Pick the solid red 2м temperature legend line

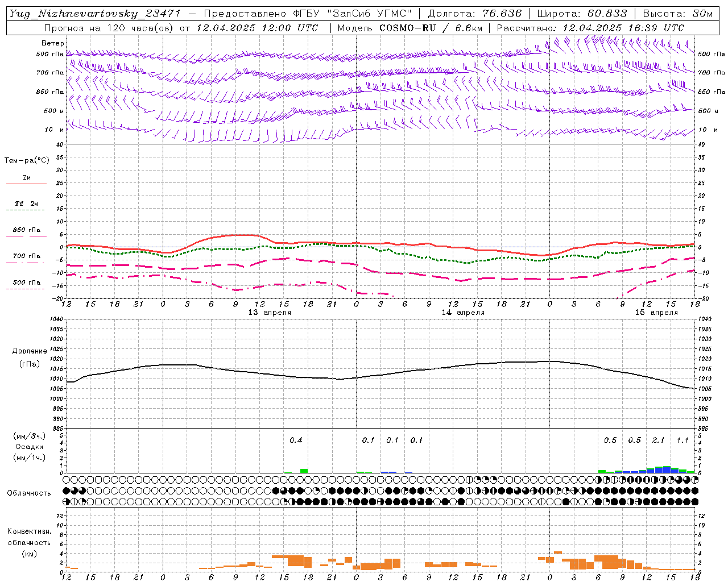click(26, 184)
